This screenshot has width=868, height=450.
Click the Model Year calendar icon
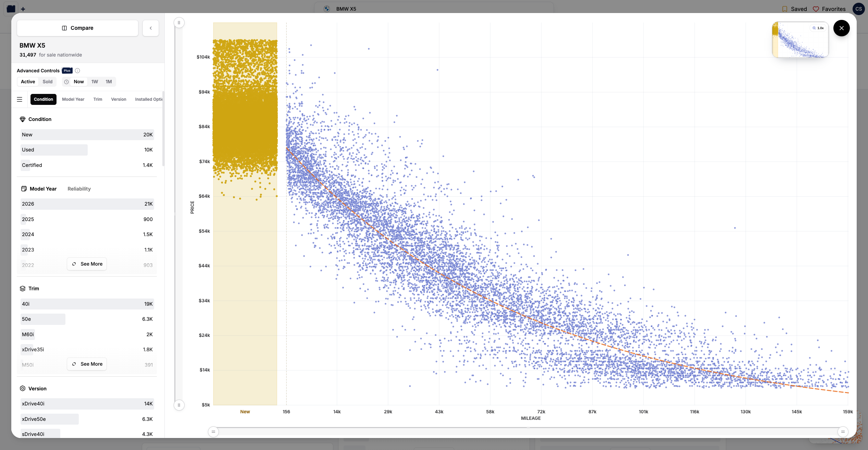(24, 189)
